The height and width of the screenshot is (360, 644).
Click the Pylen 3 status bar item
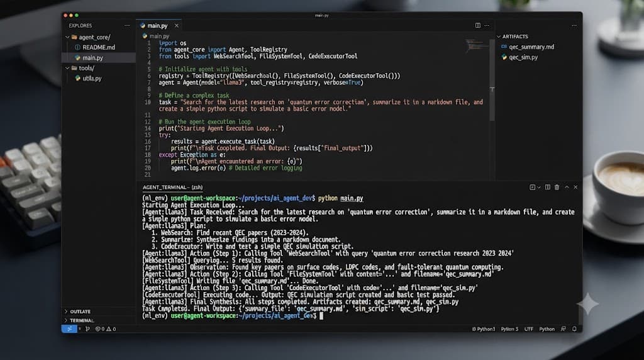pyautogui.click(x=509, y=329)
